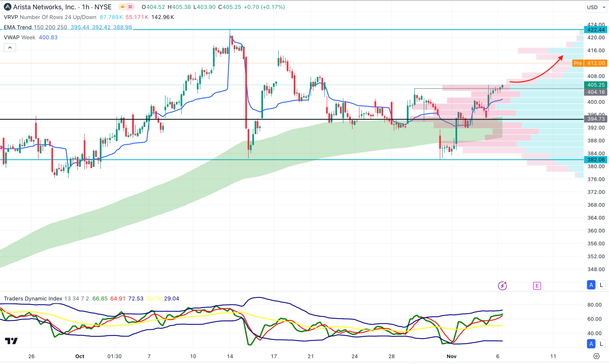
Task: Click the lightning bolt events icon
Action: [x=502, y=286]
